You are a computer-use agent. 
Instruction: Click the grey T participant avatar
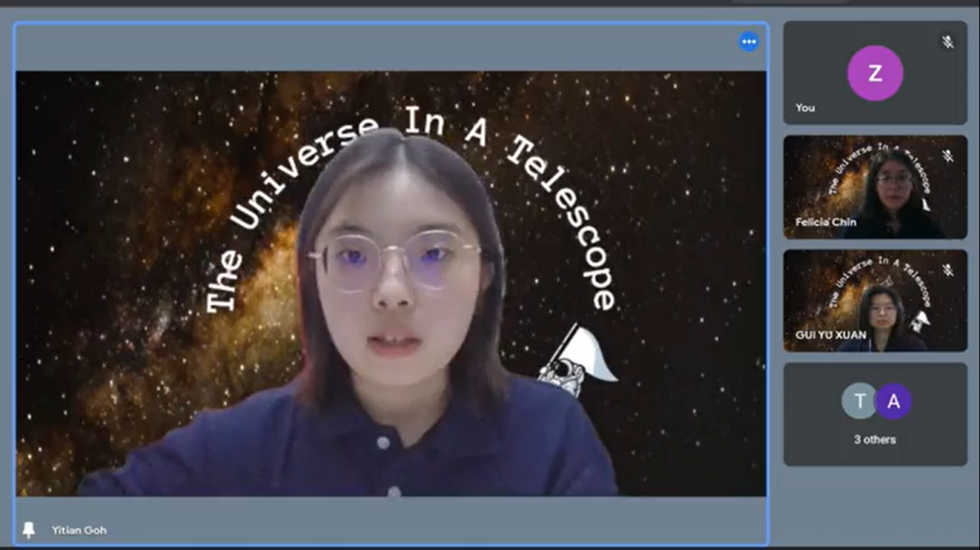[858, 402]
